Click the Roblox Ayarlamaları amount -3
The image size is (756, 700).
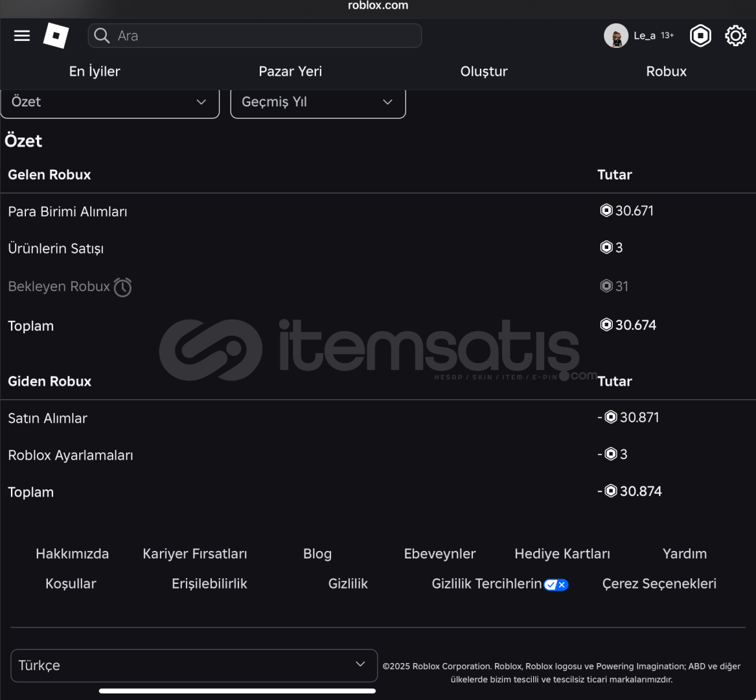[612, 454]
